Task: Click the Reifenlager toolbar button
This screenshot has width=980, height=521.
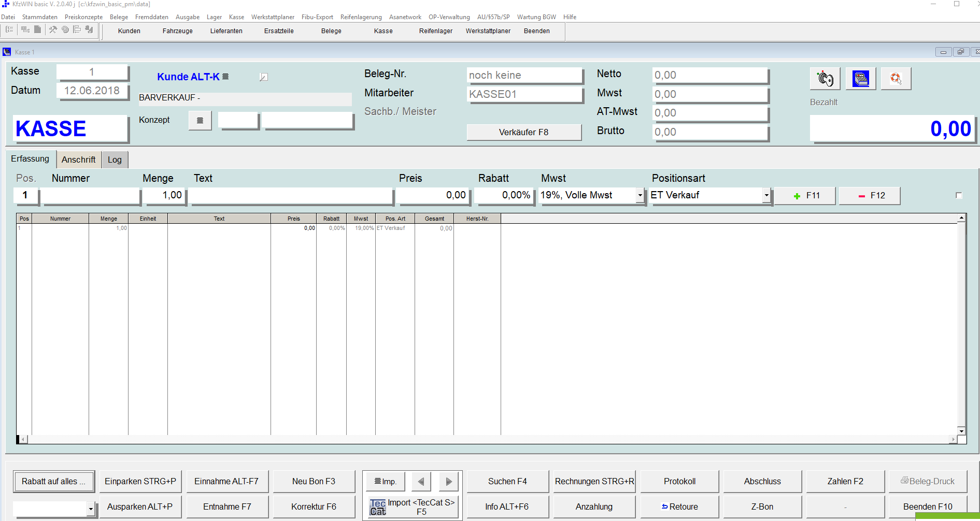Action: click(x=436, y=31)
